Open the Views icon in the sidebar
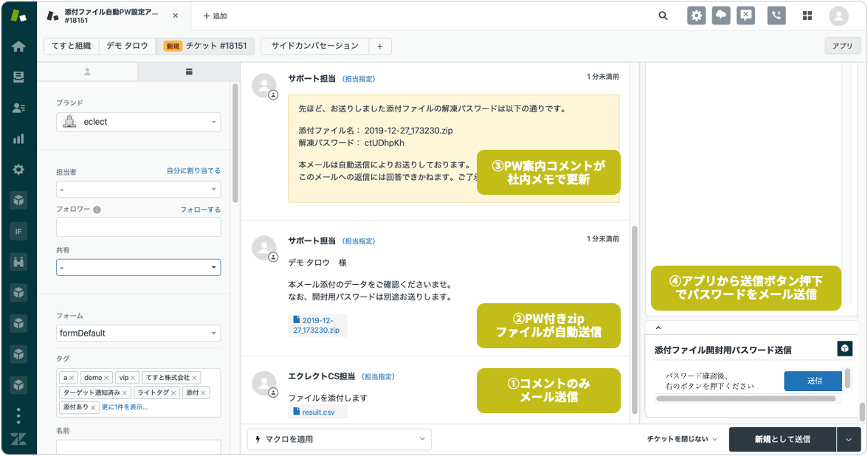This screenshot has height=456, width=868. (18, 77)
